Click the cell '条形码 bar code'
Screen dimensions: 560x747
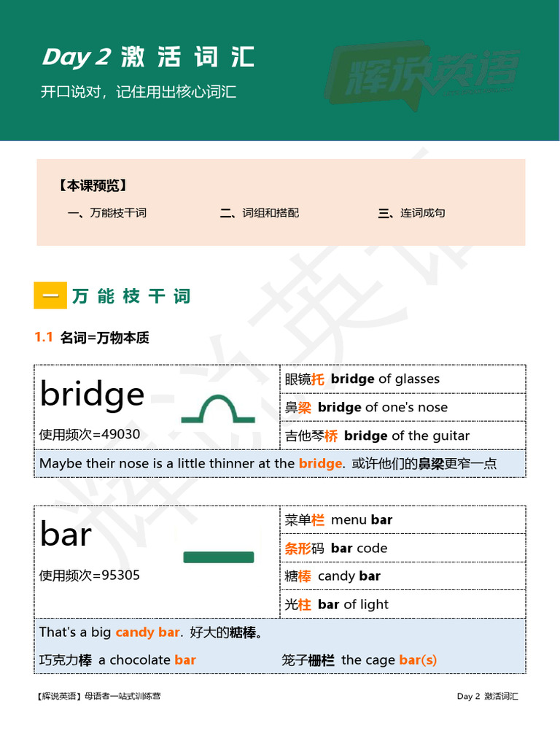point(402,549)
